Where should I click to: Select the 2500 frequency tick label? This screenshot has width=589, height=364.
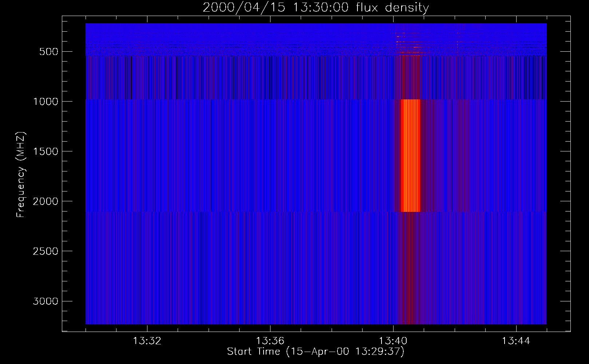46,251
